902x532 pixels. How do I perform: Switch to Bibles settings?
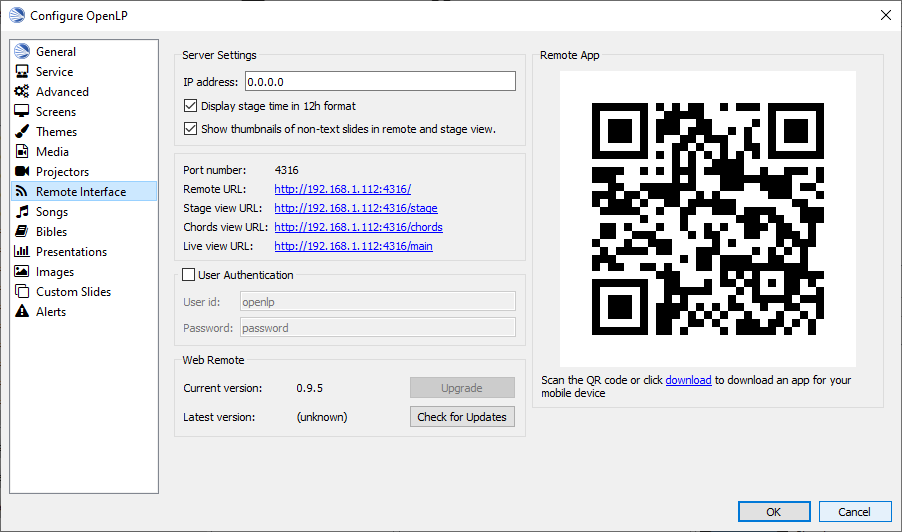pyautogui.click(x=84, y=231)
